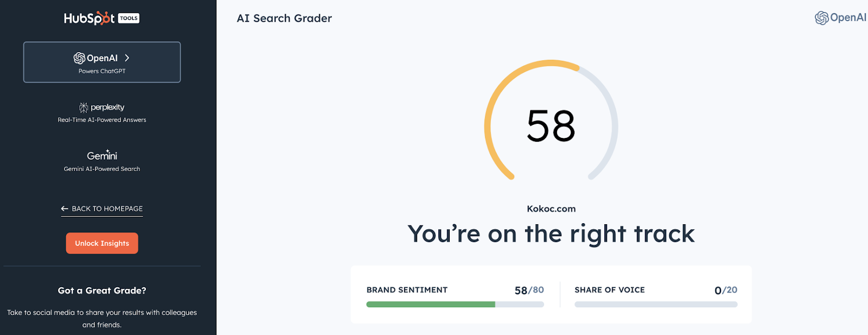Screen dimensions: 868x335
Task: Click the OpenAI logo at top right
Action: point(840,18)
